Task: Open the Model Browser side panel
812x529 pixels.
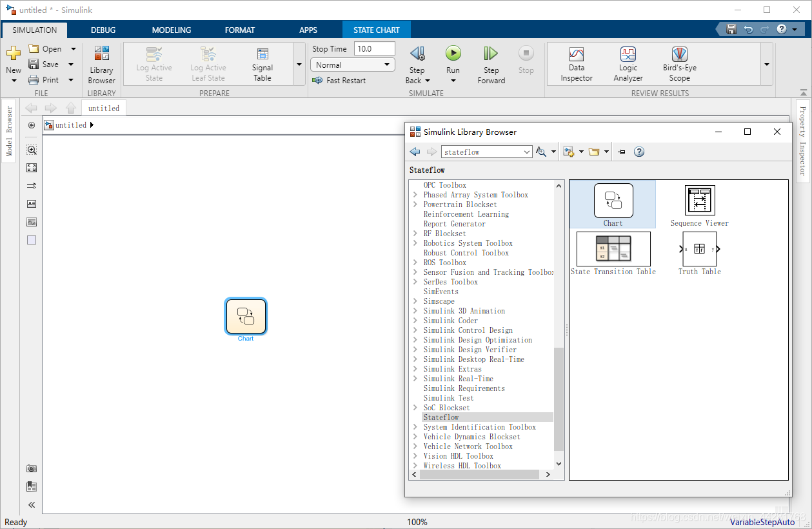Action: 9,131
